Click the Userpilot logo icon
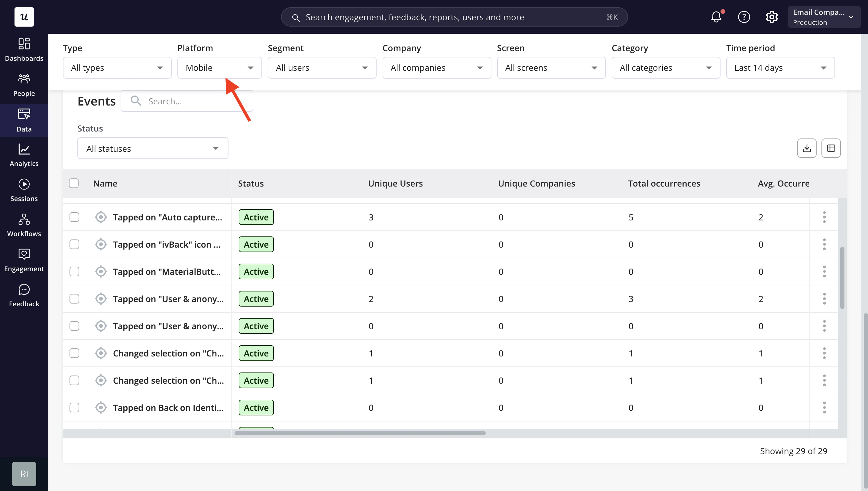868x491 pixels. tap(24, 17)
